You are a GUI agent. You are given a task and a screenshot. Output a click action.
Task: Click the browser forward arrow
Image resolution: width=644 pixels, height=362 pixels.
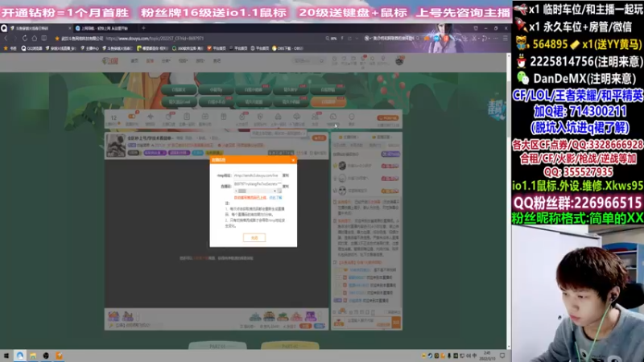[15, 38]
